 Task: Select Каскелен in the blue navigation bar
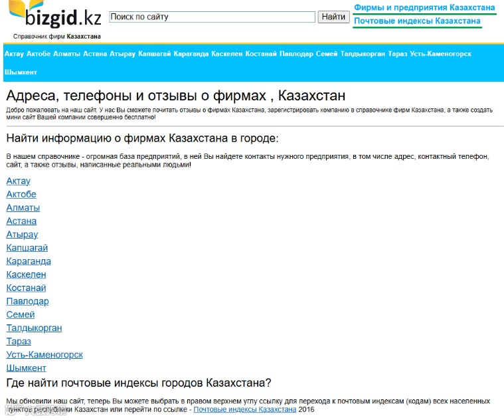(x=227, y=54)
